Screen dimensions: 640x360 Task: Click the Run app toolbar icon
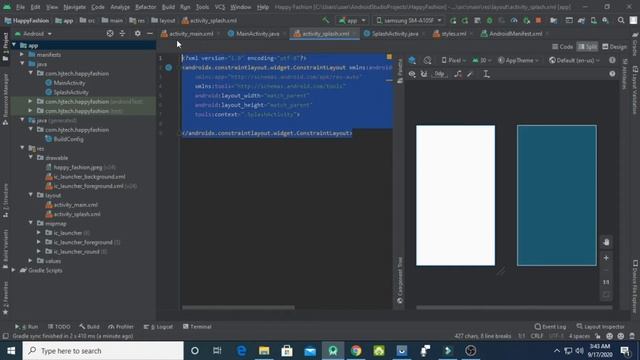453,20
